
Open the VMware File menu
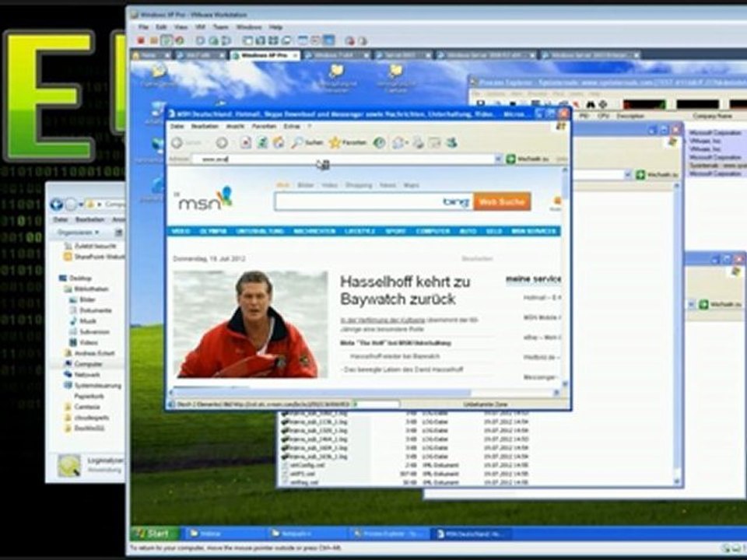[x=143, y=27]
